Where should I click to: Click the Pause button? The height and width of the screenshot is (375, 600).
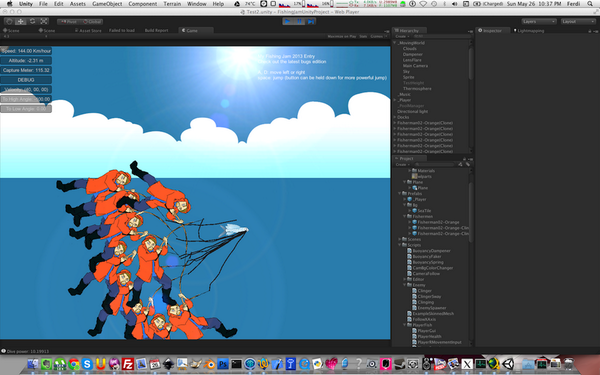[299, 21]
